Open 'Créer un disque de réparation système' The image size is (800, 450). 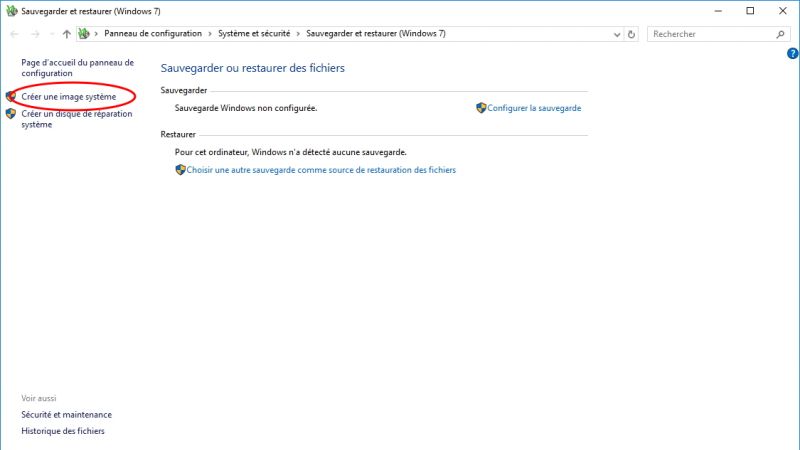(77, 119)
